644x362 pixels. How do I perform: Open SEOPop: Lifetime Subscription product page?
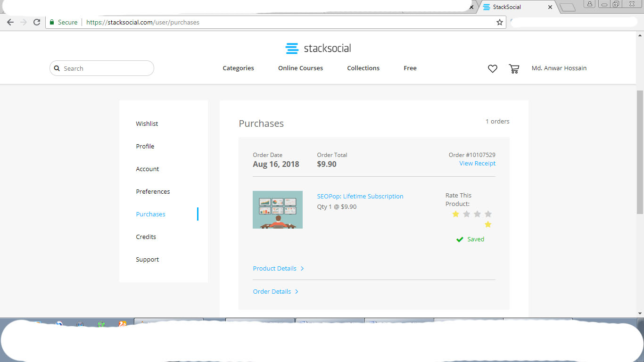click(x=360, y=196)
